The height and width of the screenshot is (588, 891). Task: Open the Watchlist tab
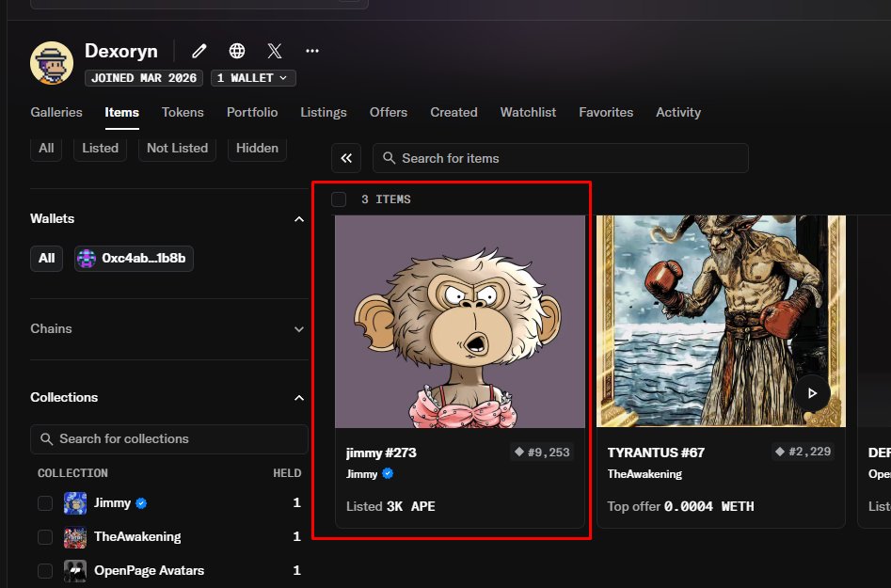(x=528, y=113)
